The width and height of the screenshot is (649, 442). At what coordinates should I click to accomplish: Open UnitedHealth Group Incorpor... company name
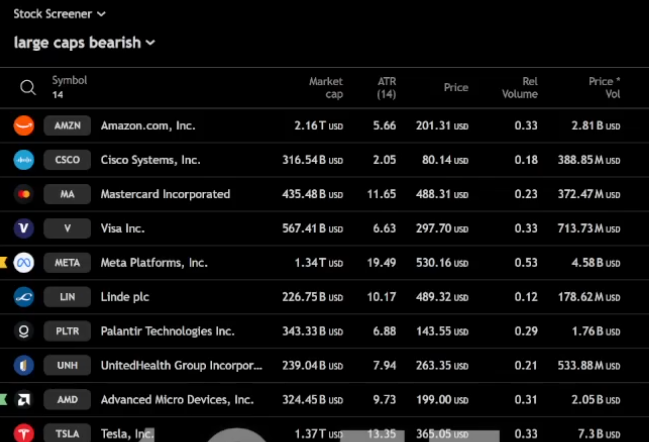click(x=181, y=365)
